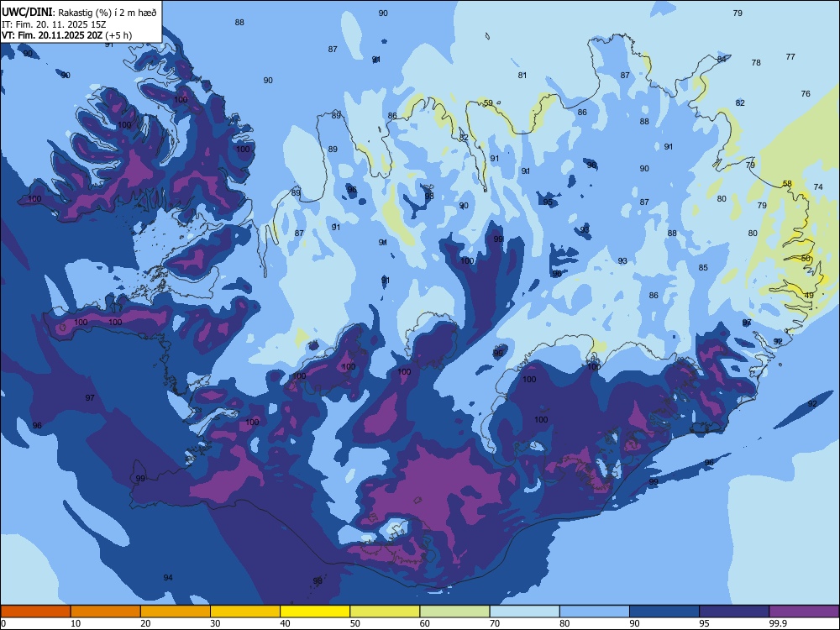Click the dark orange 0–10 legend swatch
This screenshot has width=840, height=630.
click(35, 612)
